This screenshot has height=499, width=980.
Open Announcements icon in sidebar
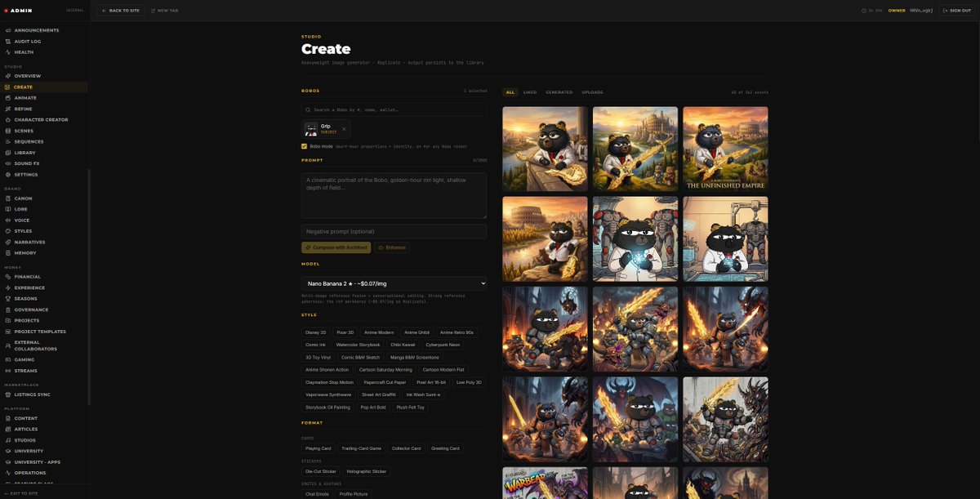pyautogui.click(x=7, y=30)
